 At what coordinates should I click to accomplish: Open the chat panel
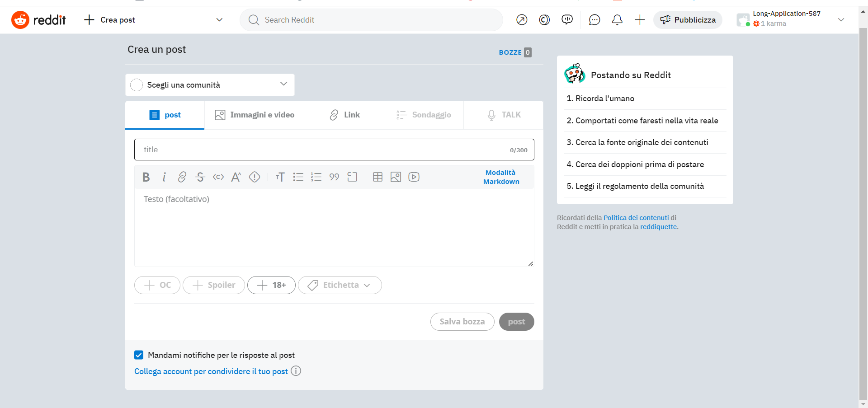pos(594,20)
